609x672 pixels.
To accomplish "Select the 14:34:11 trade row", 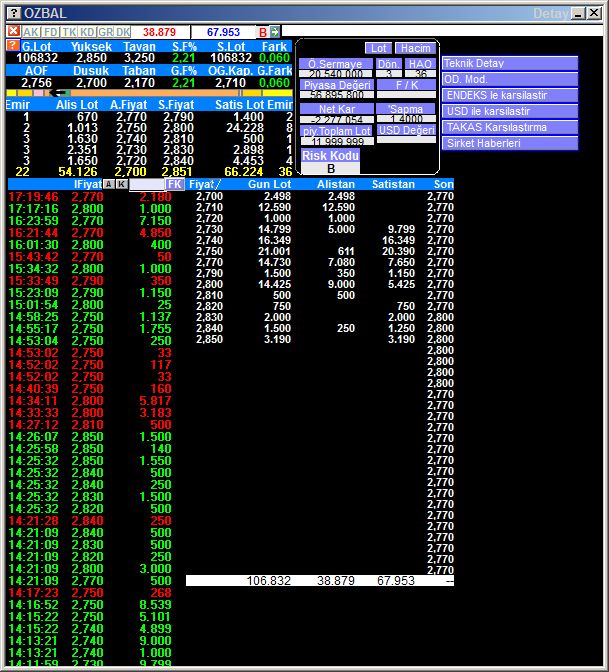I will point(90,401).
